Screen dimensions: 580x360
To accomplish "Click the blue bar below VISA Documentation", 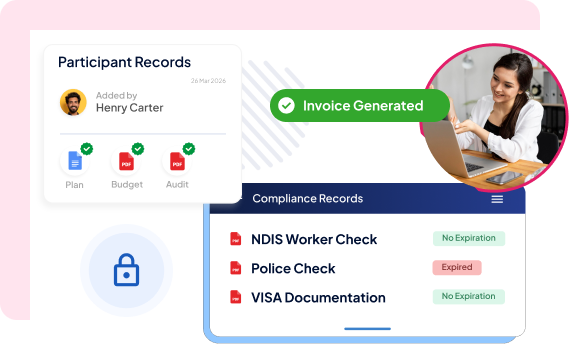I will (x=367, y=329).
